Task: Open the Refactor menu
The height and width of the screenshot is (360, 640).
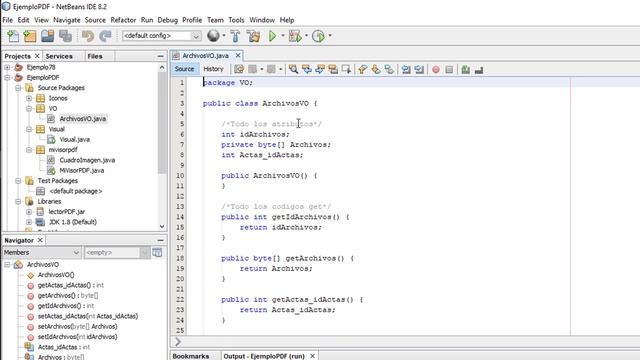Action: point(123,20)
